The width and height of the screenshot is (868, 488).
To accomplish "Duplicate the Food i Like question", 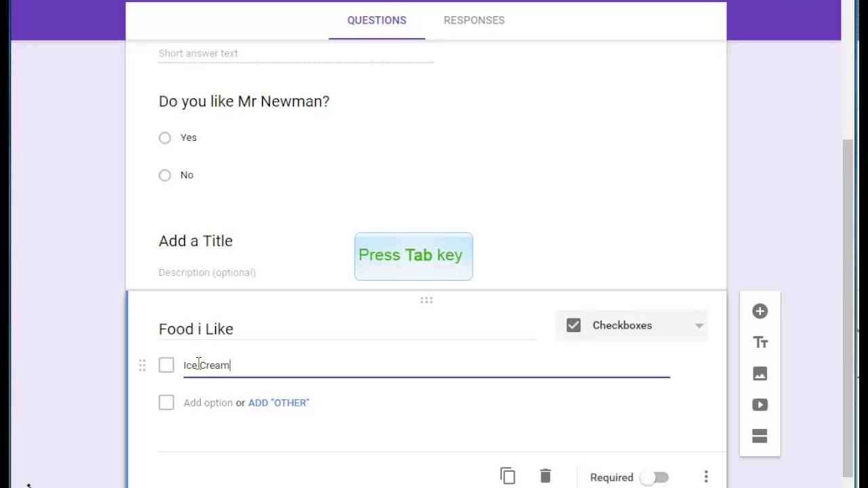I will (x=507, y=476).
